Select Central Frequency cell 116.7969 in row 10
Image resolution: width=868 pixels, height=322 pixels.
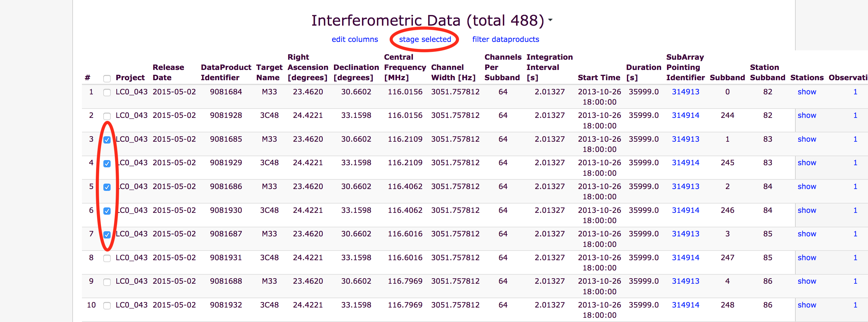(405, 305)
